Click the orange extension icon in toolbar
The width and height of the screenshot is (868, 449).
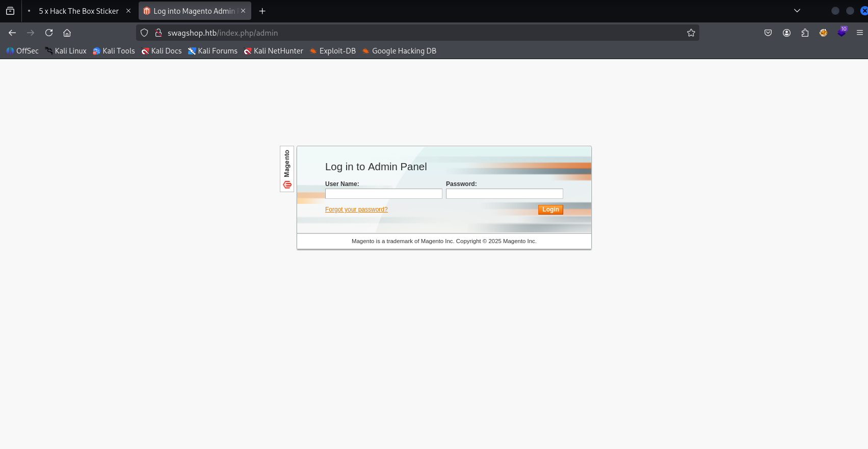[x=823, y=33]
